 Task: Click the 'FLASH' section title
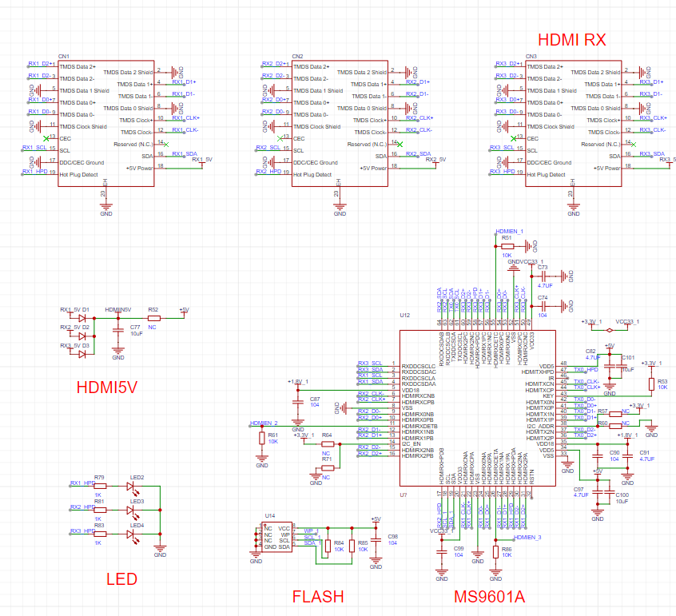click(x=318, y=597)
